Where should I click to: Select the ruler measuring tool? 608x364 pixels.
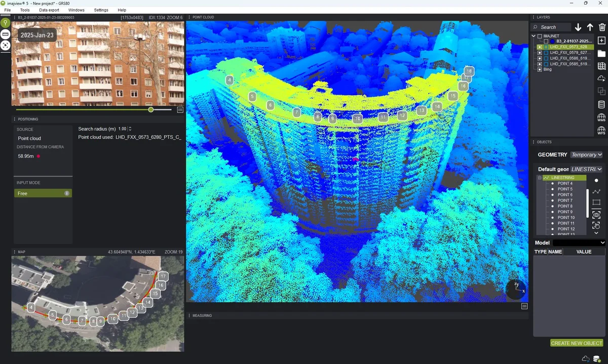click(5, 34)
